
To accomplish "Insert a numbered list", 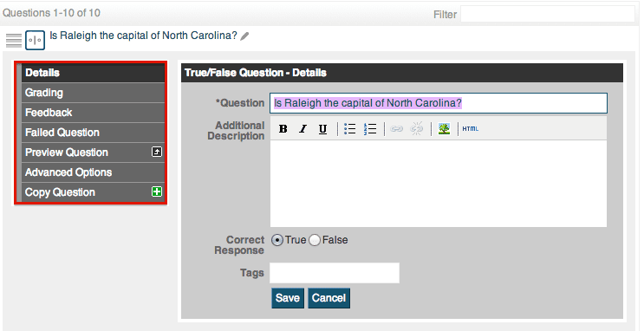I will [369, 129].
